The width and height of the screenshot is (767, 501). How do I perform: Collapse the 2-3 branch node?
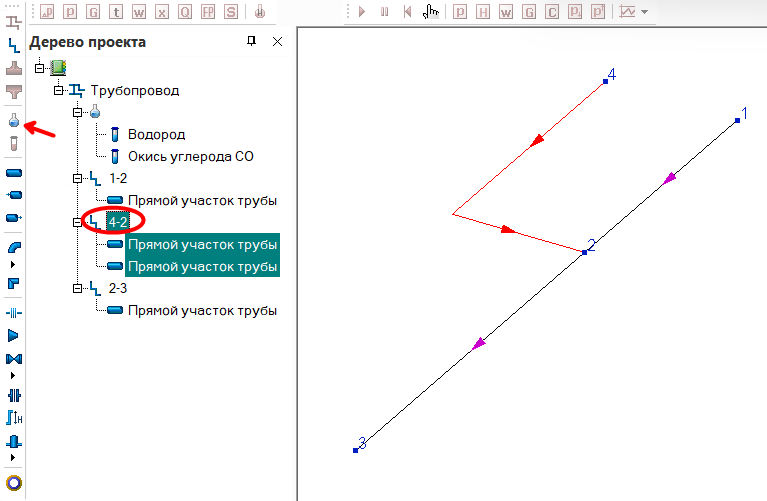point(77,288)
